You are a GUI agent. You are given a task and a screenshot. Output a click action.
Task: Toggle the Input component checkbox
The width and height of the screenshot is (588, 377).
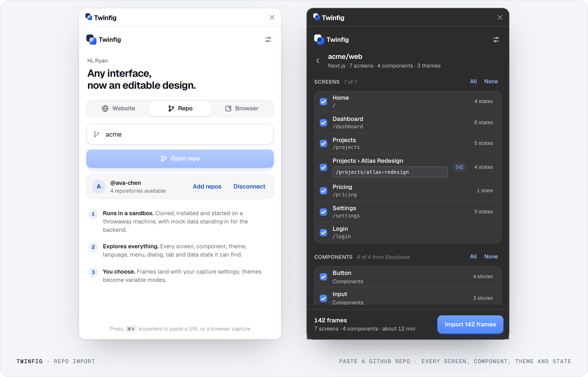click(x=323, y=298)
